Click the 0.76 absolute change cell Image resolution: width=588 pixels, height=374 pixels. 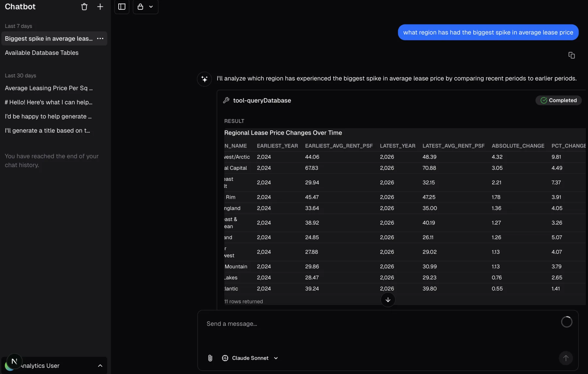coord(497,278)
